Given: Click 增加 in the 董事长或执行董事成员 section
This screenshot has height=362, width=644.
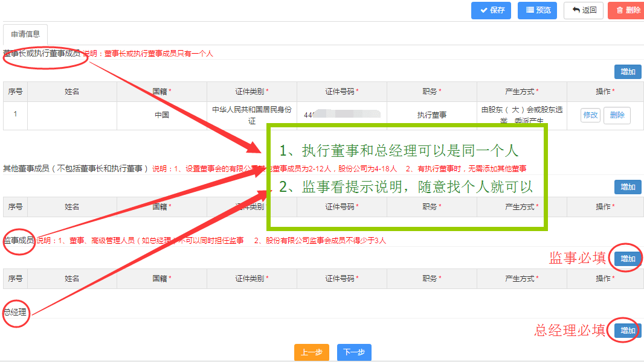Looking at the screenshot, I should coord(628,72).
